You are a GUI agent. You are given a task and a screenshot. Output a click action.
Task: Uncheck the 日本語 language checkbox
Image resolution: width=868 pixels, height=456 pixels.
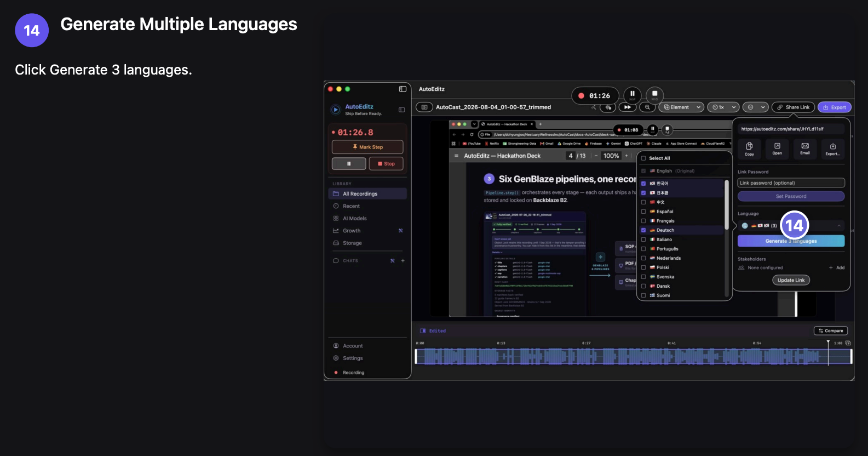(643, 193)
